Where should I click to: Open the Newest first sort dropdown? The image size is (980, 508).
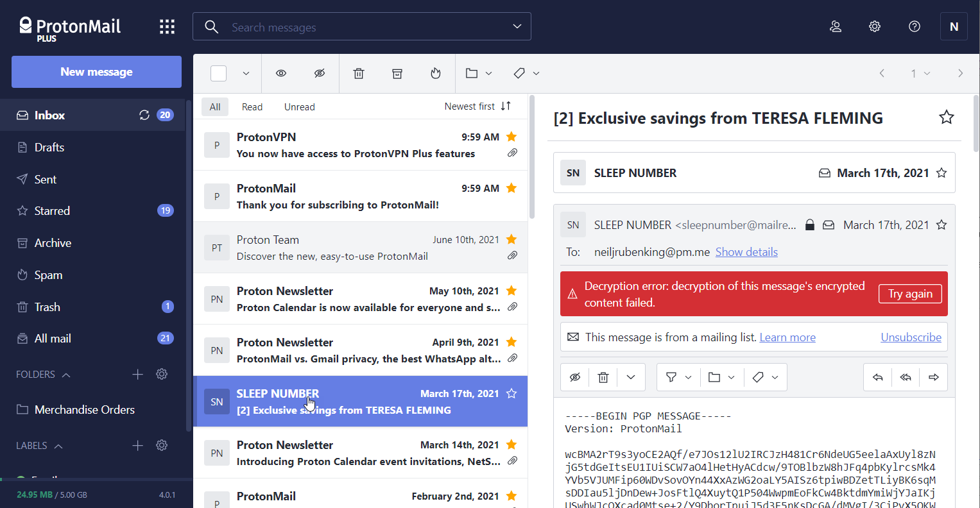tap(477, 106)
